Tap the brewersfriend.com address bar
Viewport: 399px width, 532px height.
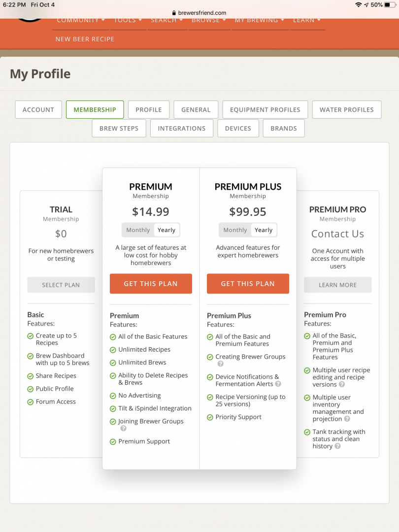199,13
